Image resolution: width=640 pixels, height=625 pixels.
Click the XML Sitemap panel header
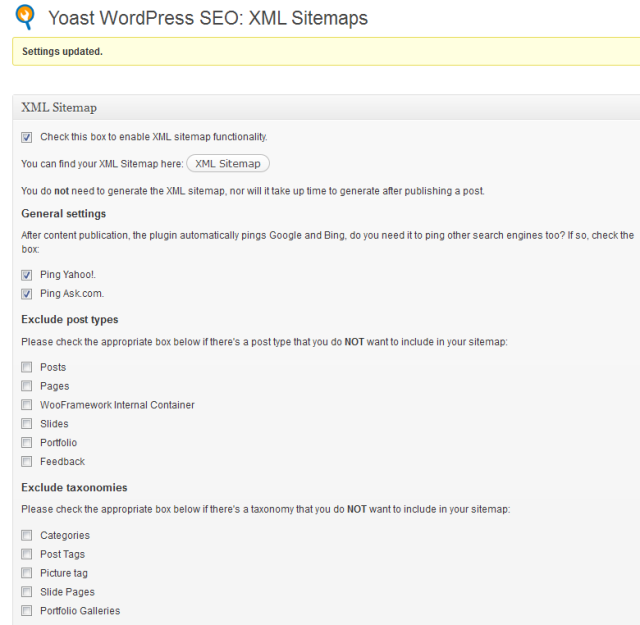(59, 108)
